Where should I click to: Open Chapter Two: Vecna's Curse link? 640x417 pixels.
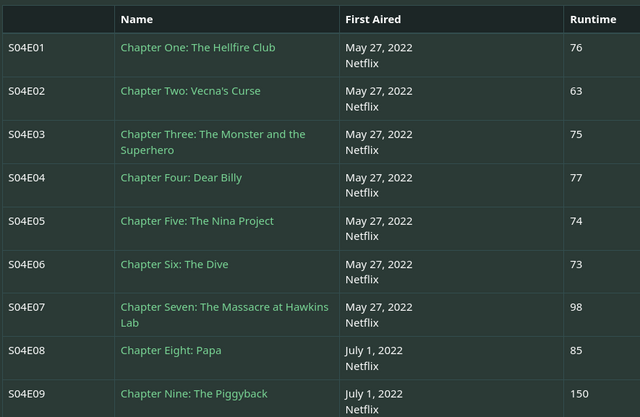pyautogui.click(x=190, y=91)
